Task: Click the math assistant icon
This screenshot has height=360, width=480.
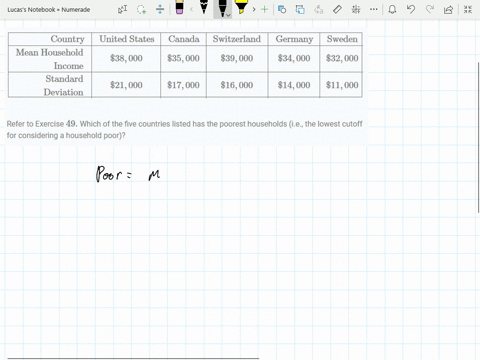Action: pyautogui.click(x=356, y=9)
